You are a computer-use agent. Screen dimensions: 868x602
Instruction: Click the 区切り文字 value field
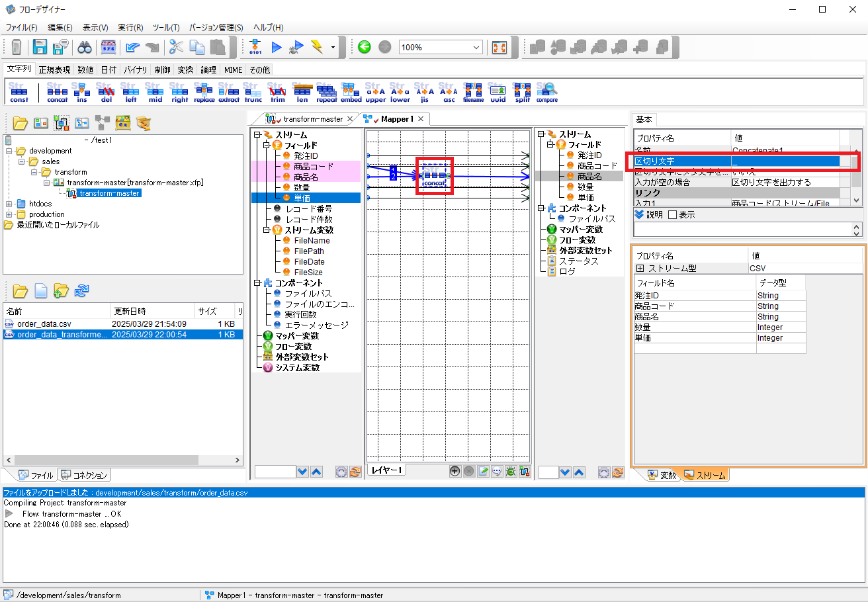pos(785,161)
